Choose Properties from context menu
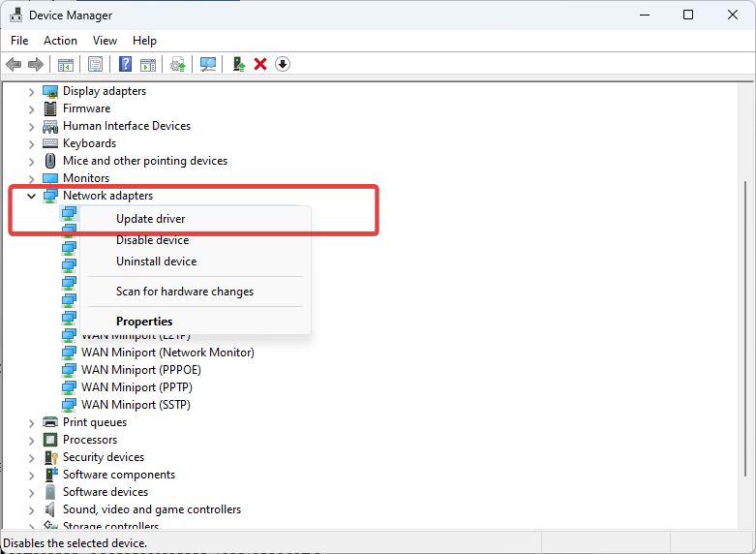 [196, 322]
